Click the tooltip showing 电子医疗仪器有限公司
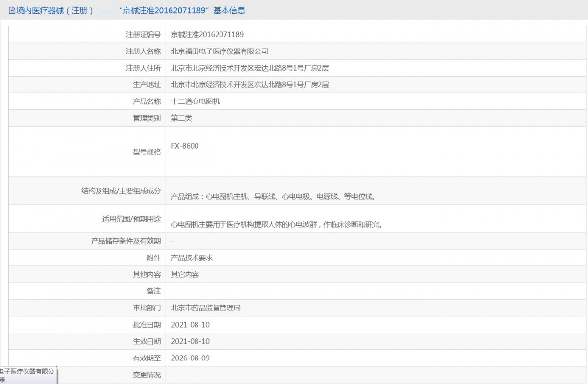 point(28,376)
